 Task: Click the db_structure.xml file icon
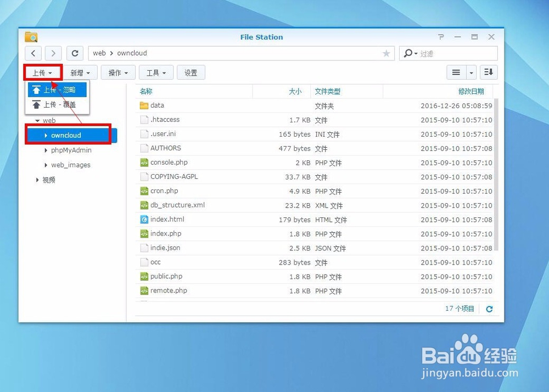tap(144, 205)
